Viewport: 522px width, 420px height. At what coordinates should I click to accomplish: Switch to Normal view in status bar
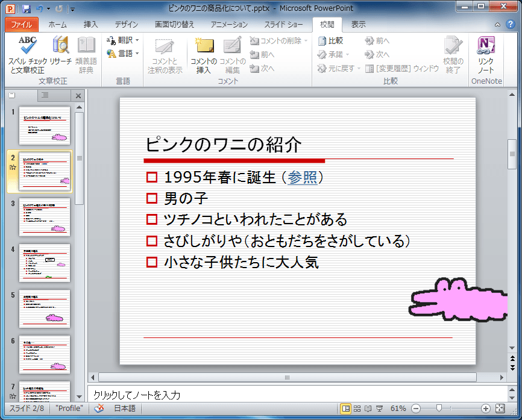pos(346,409)
